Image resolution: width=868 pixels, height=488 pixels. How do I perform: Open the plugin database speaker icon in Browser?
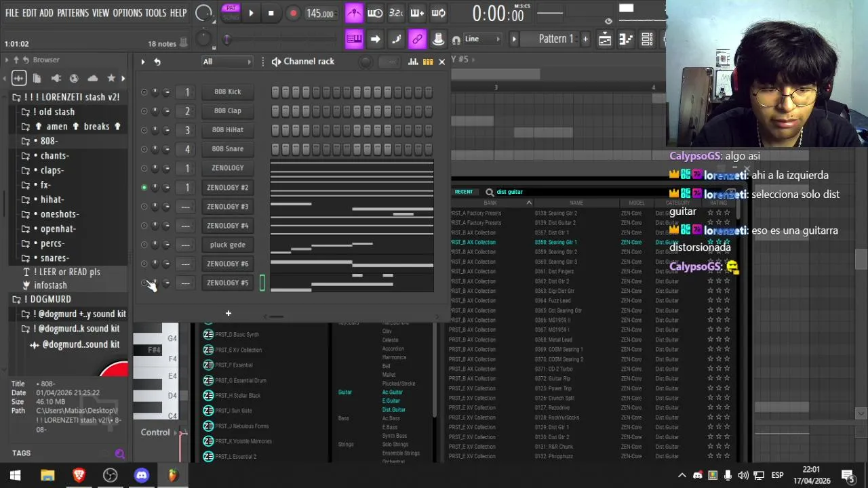click(56, 78)
